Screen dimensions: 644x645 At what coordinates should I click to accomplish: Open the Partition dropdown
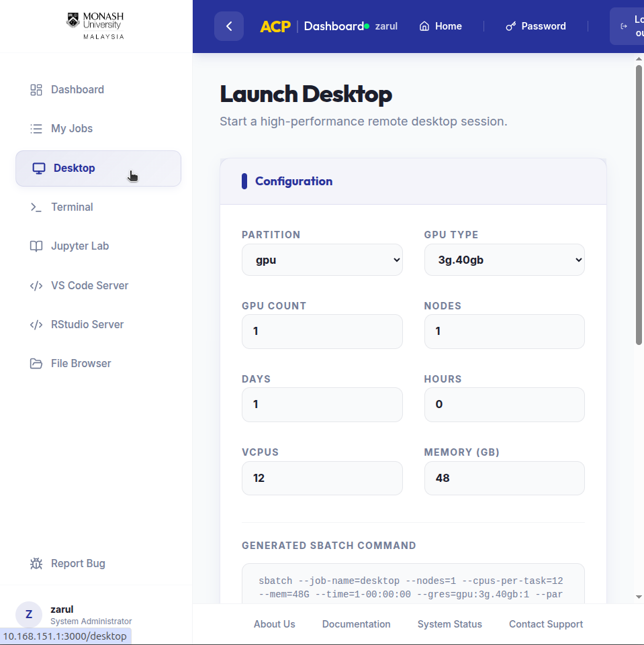[x=322, y=260]
